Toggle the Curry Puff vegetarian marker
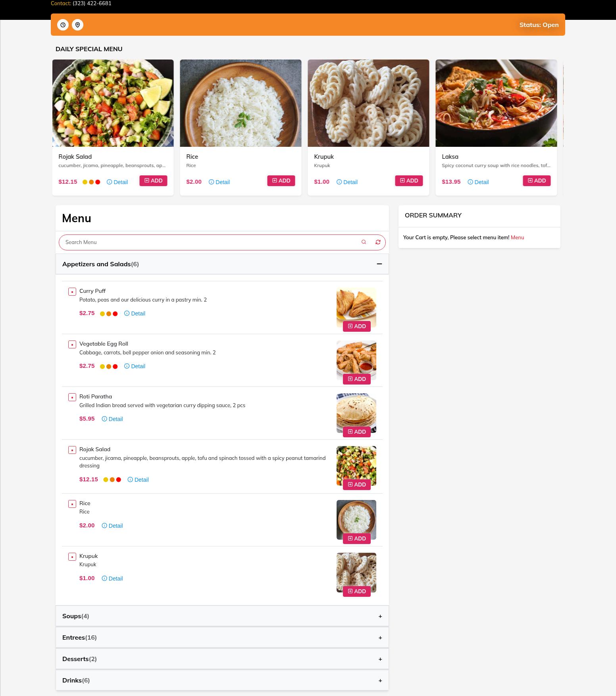 72,292
